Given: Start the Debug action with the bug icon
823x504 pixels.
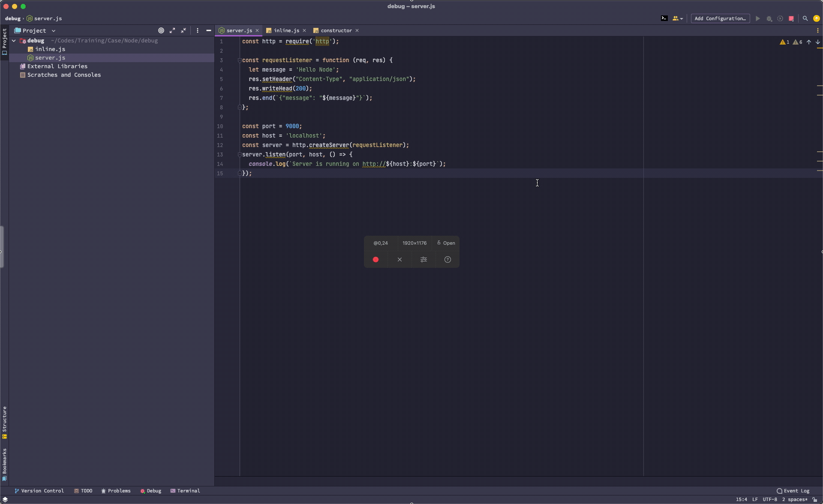Looking at the screenshot, I should coord(769,18).
